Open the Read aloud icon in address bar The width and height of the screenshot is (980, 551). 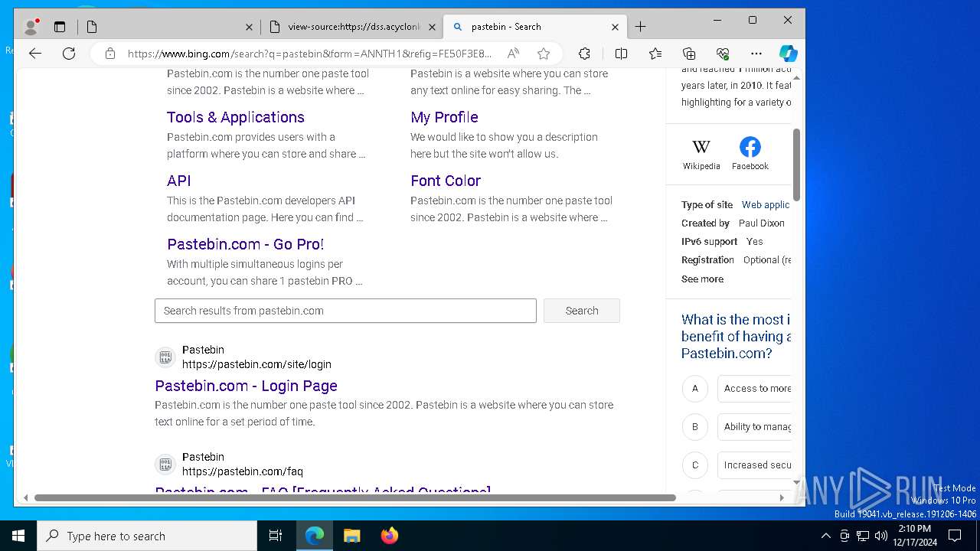(x=513, y=54)
